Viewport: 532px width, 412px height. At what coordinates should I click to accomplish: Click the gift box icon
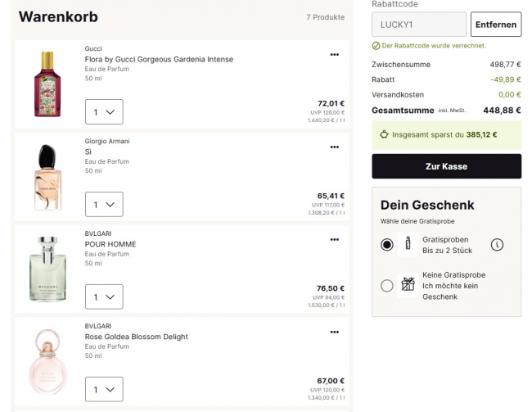click(408, 285)
